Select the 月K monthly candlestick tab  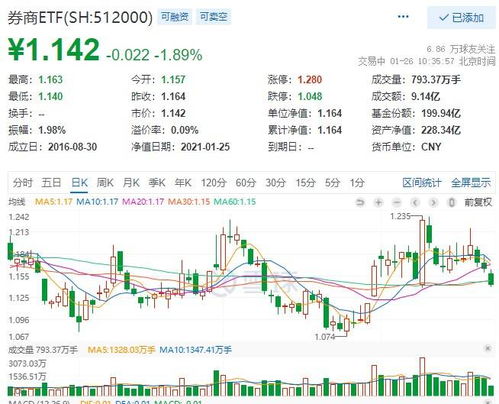tap(131, 183)
